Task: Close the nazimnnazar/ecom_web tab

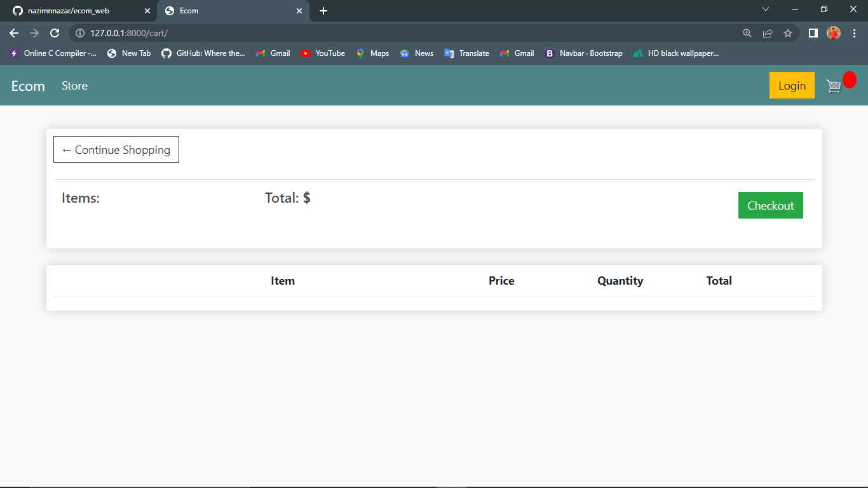Action: pyautogui.click(x=147, y=11)
